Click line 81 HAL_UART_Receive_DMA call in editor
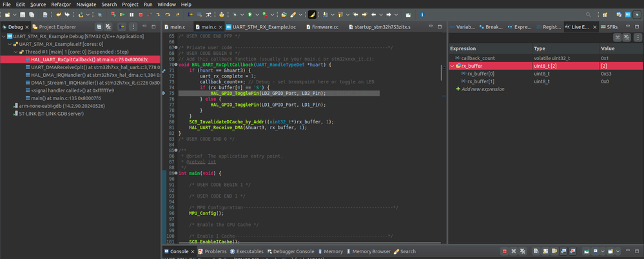This screenshot has width=644, height=259. pos(248,128)
